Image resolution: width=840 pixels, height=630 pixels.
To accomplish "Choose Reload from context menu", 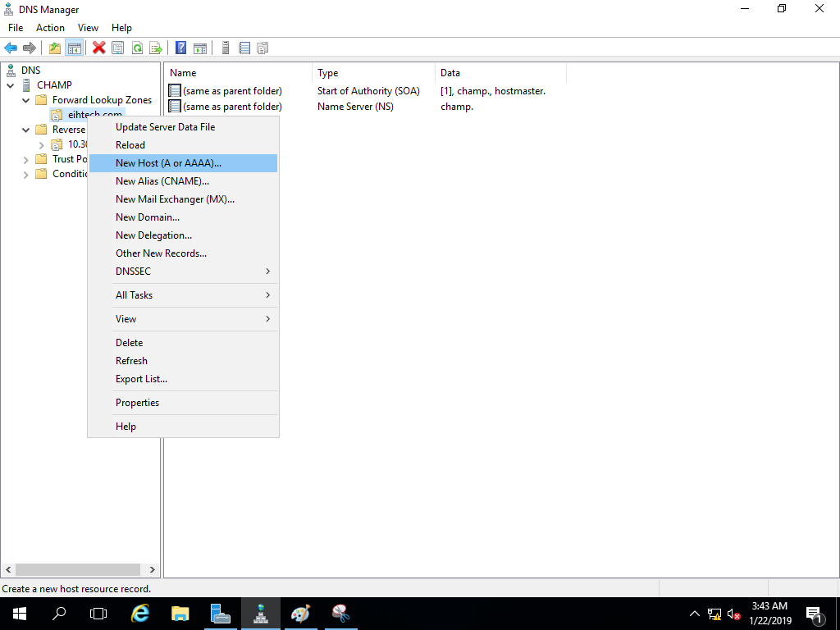I will click(x=183, y=145).
